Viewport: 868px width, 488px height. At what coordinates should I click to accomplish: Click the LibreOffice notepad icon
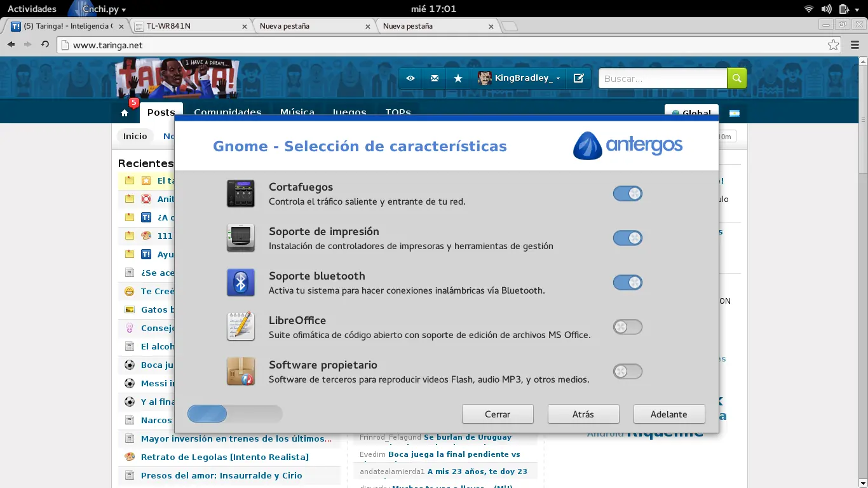point(241,327)
